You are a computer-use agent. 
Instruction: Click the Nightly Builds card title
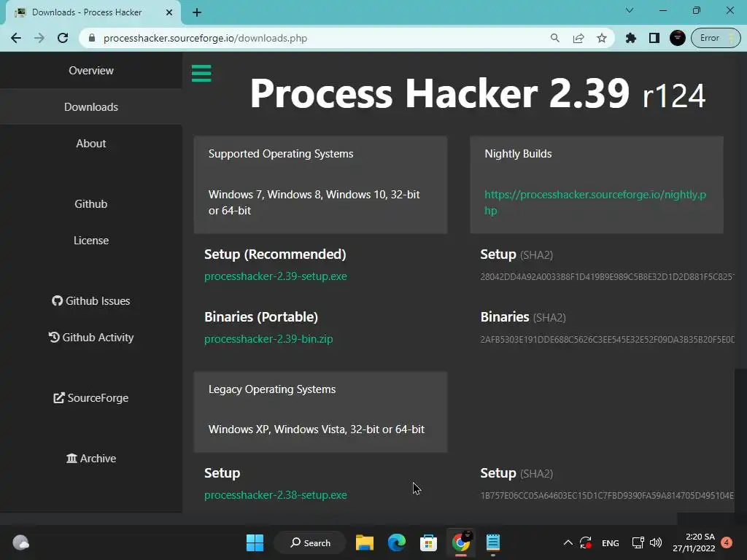(518, 154)
